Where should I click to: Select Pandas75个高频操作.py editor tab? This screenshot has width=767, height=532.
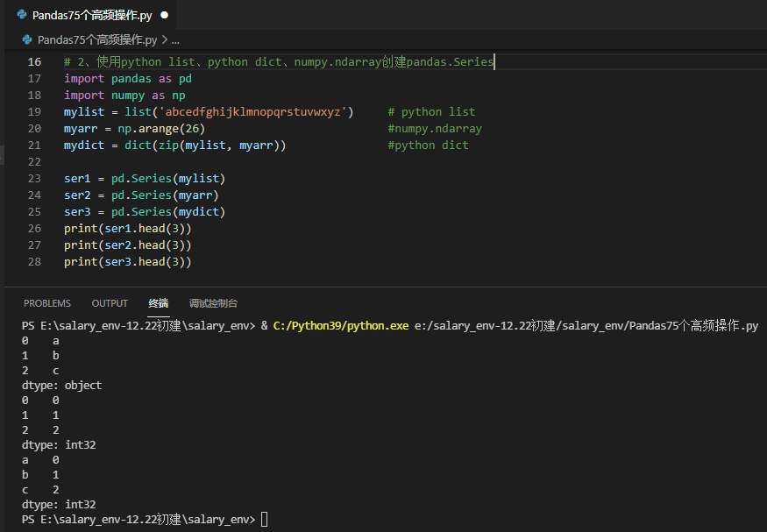(92, 15)
